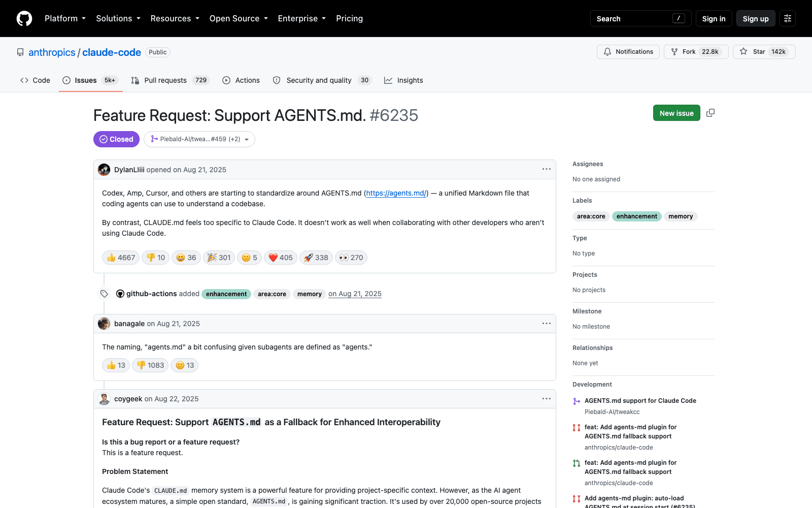Open the Actions tab
This screenshot has height=508, width=812.
(x=241, y=80)
